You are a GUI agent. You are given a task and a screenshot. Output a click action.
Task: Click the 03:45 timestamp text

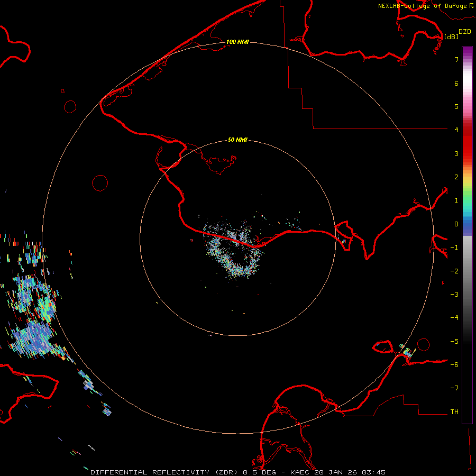(x=374, y=472)
